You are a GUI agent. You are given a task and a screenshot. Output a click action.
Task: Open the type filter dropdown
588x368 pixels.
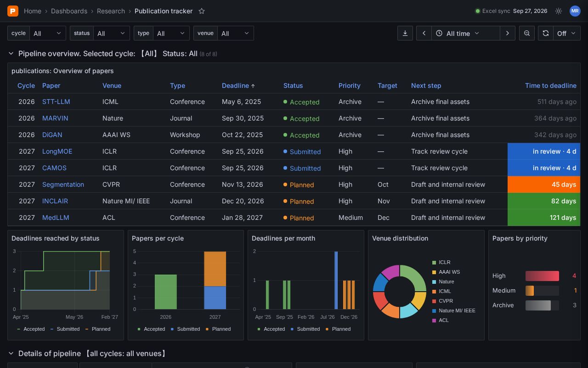(171, 33)
